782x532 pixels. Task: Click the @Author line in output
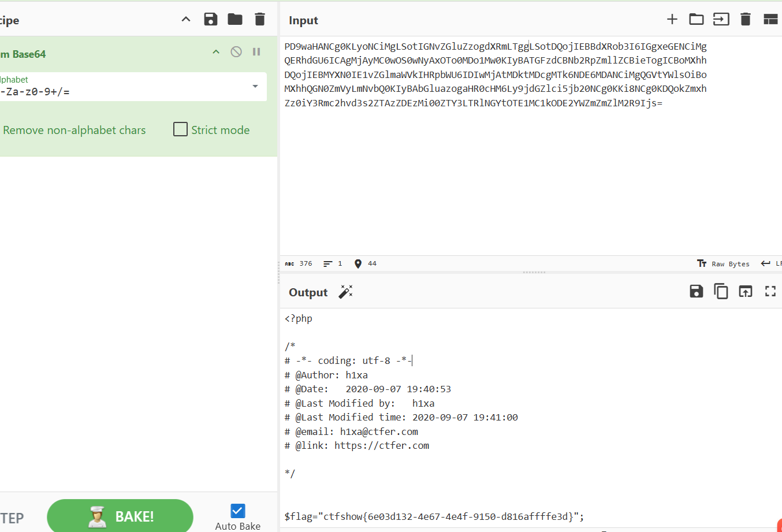click(x=326, y=375)
